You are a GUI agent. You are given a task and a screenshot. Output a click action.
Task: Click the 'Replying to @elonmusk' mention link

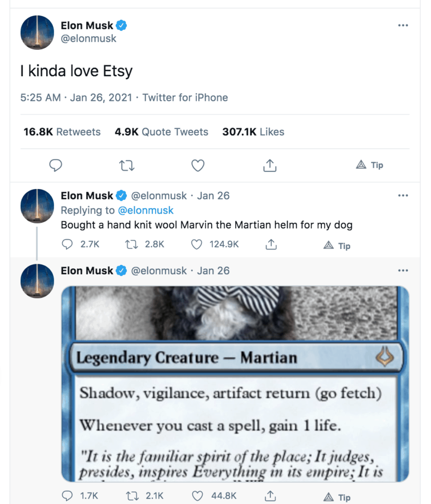click(x=146, y=210)
